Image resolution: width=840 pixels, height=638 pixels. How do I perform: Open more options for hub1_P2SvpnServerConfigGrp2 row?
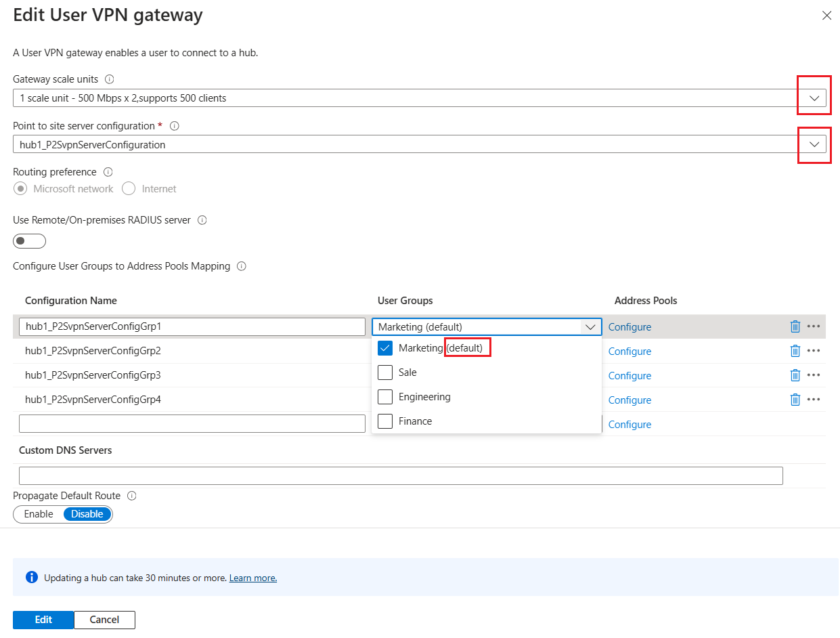click(x=814, y=351)
